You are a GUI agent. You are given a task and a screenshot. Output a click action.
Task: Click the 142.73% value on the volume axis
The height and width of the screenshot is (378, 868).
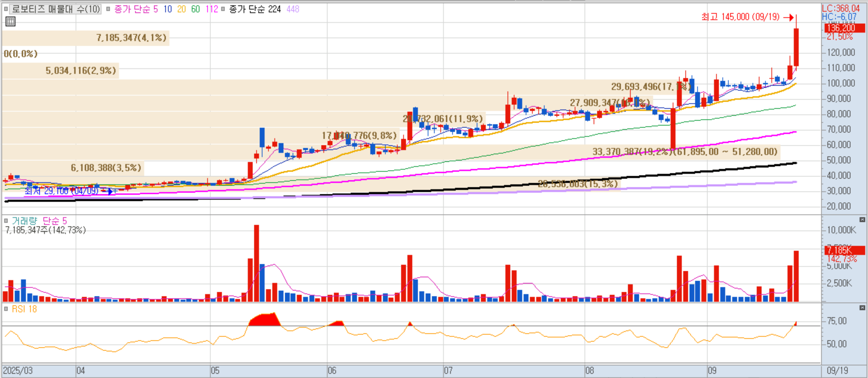tap(842, 259)
